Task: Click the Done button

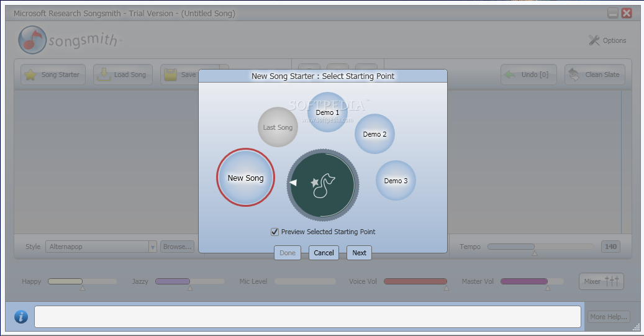Action: (288, 253)
